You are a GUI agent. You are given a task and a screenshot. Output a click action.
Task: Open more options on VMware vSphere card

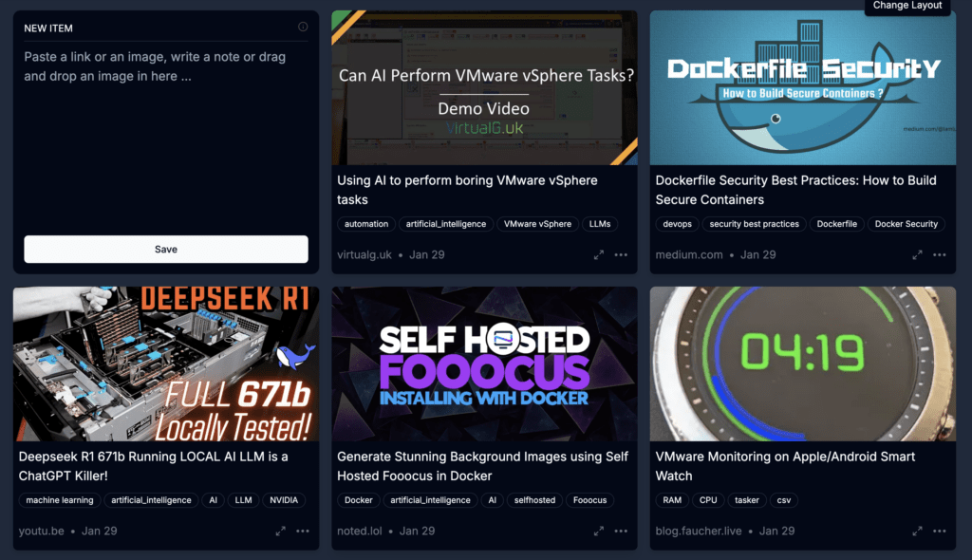tap(621, 255)
